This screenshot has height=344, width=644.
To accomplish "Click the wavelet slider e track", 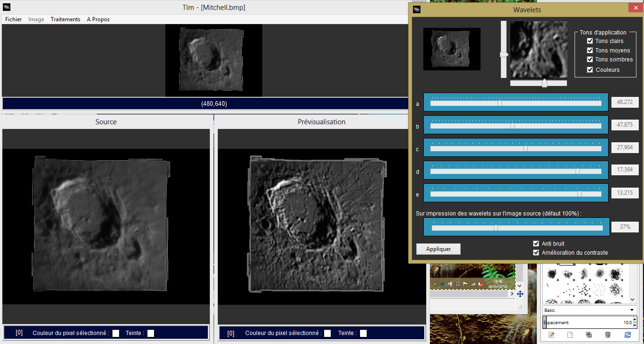I will pos(515,194).
